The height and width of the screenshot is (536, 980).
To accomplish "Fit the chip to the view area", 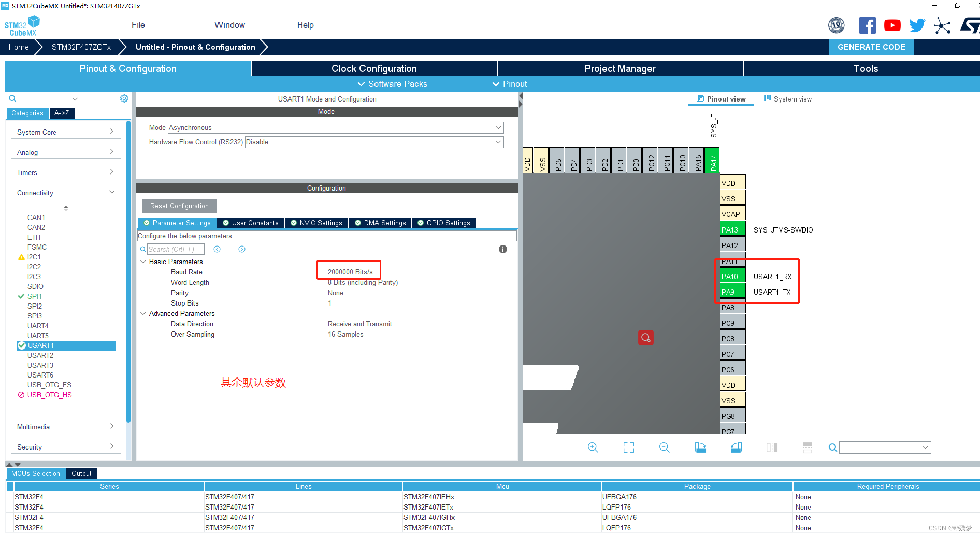I will [629, 447].
